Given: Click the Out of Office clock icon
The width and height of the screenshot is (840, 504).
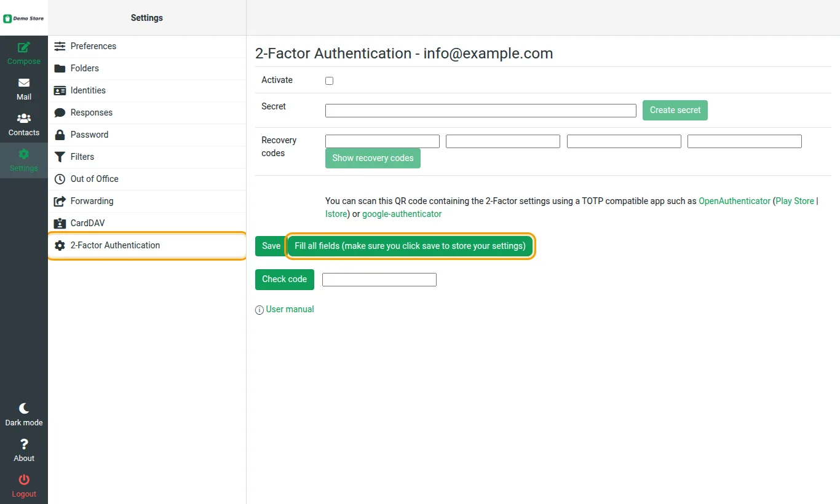Looking at the screenshot, I should click(60, 179).
